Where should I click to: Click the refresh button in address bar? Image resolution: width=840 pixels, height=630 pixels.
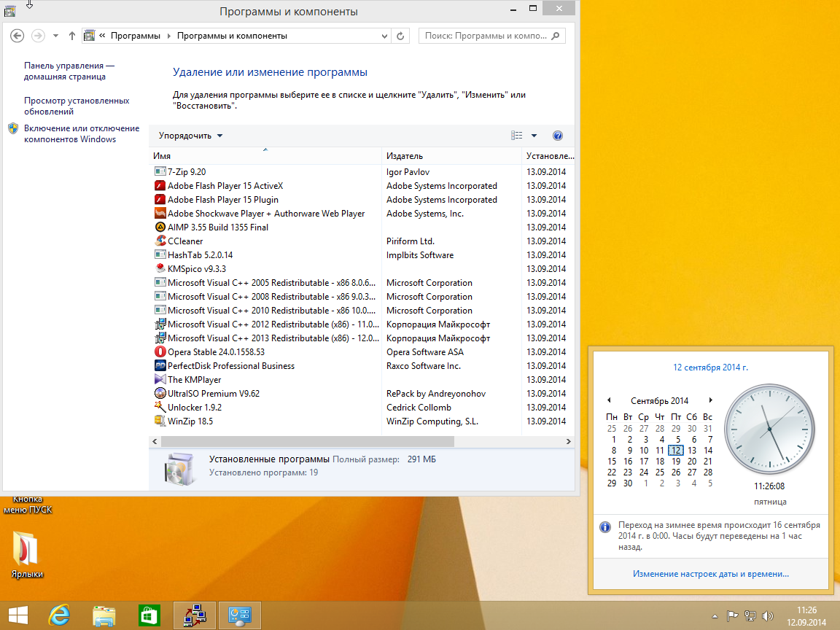coord(400,36)
